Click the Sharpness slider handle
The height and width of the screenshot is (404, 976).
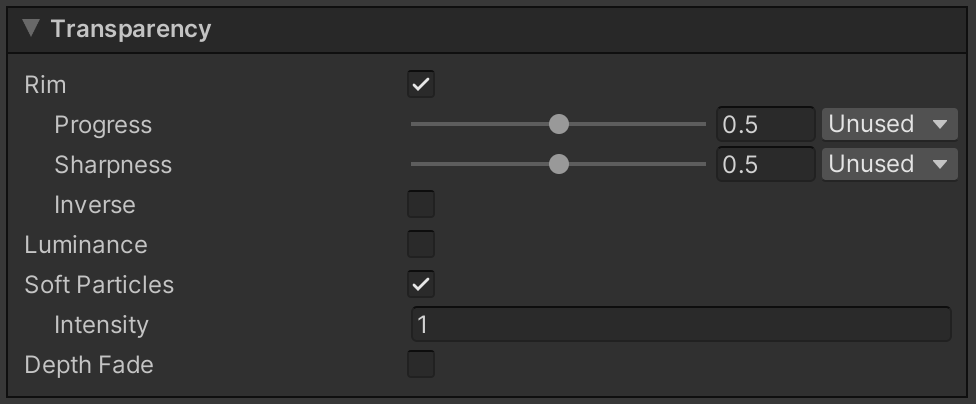pos(559,164)
